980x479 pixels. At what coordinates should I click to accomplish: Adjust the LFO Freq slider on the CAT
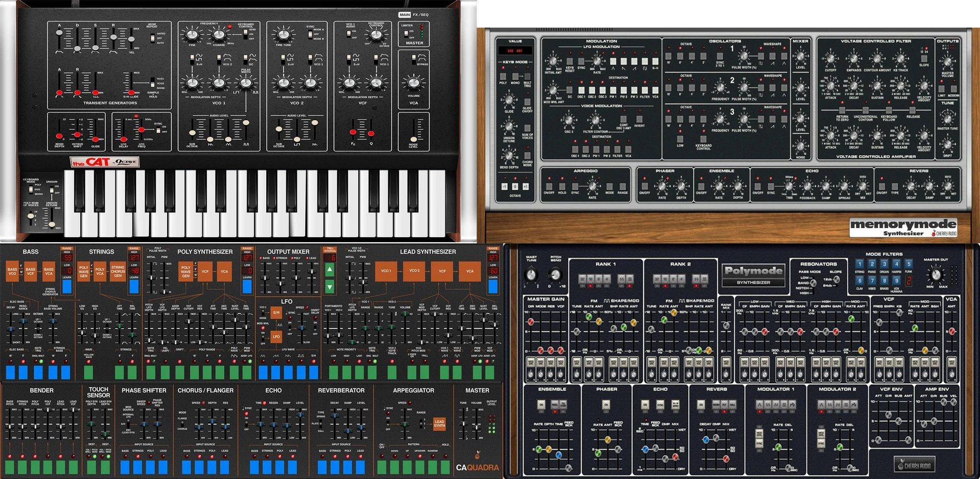[x=142, y=130]
